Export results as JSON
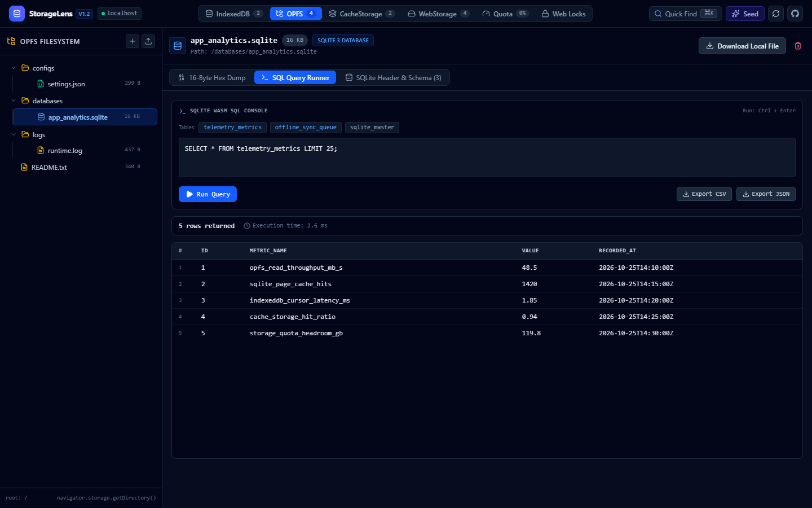 (x=766, y=194)
